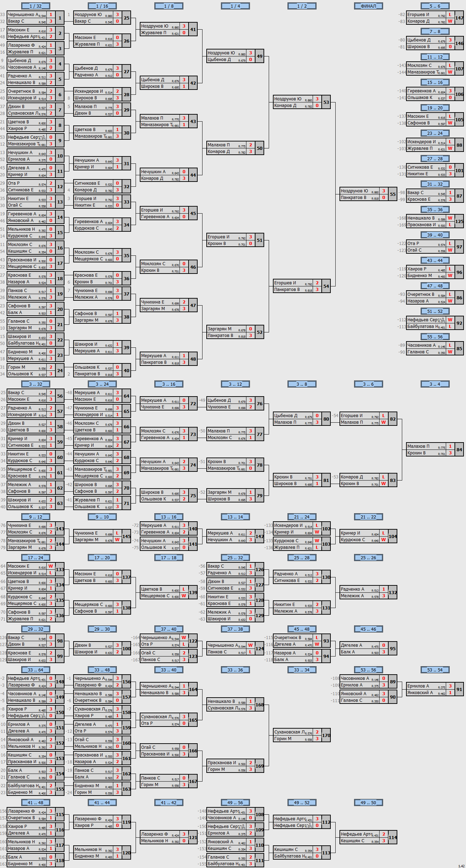Select semifinal match number 54 box
Screen dimensions: 466x868
click(326, 286)
